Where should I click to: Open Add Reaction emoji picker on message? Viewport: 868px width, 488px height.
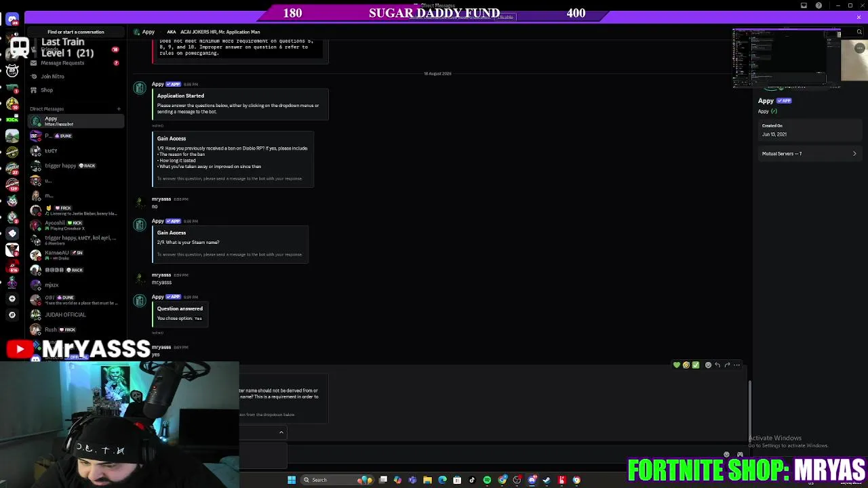708,365
